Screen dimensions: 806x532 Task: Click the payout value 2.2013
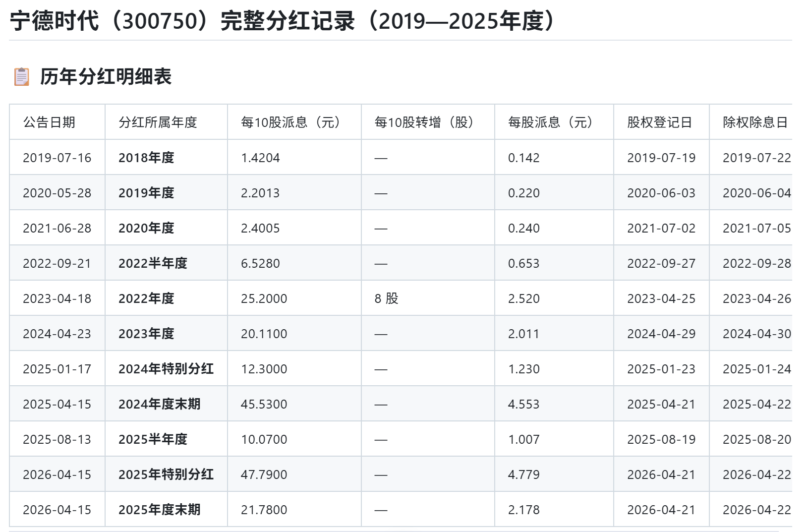[x=260, y=193]
